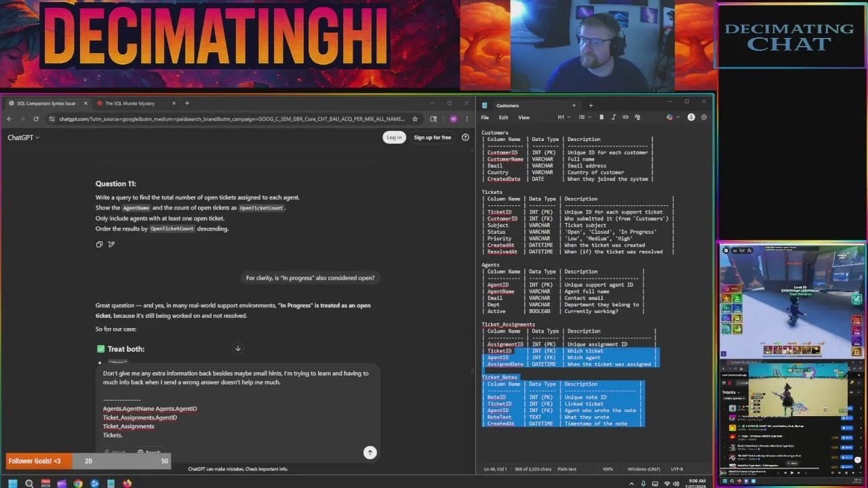The width and height of the screenshot is (868, 488).
Task: Change the UTF-8 encoding in status bar
Action: pos(677,469)
